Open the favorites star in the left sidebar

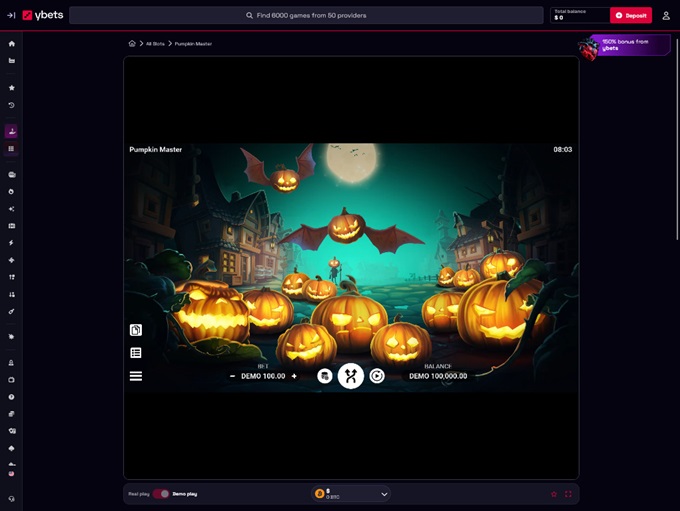click(12, 88)
